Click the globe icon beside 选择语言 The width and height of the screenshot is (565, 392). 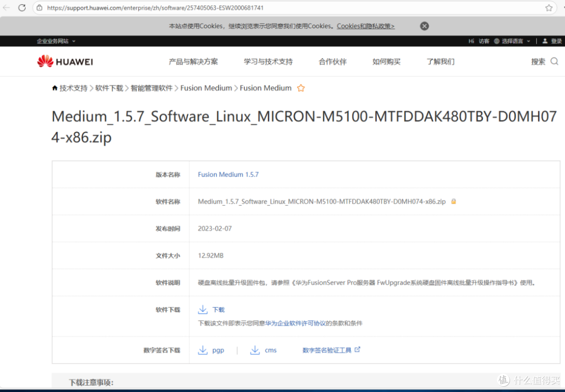coord(496,41)
